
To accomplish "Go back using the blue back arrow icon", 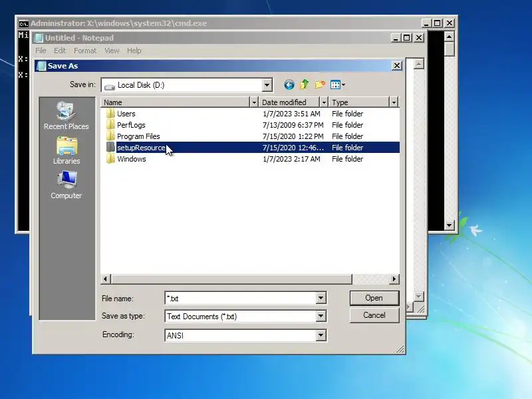I will (289, 85).
